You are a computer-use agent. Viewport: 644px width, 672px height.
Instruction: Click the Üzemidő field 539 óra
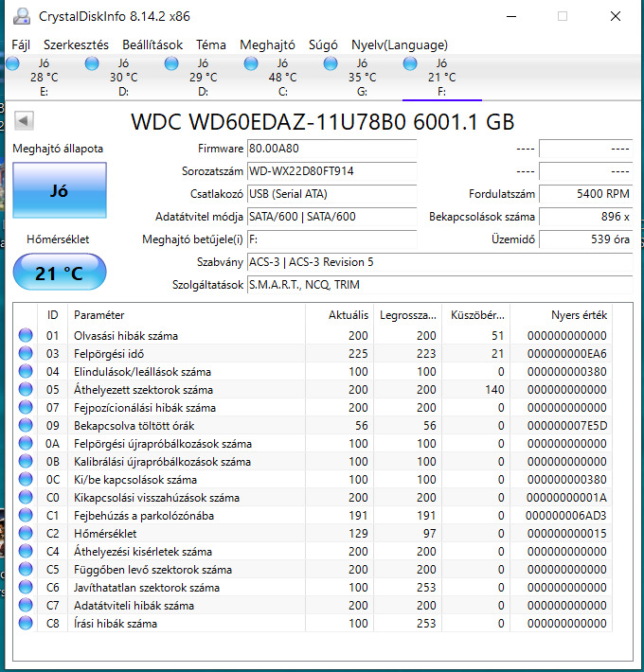pos(585,239)
